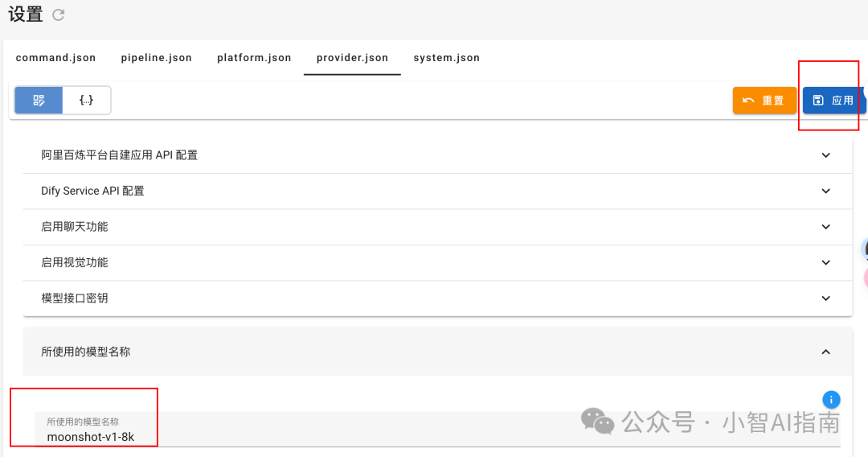
Task: Expand the 模型接口密钥 section
Action: pyautogui.click(x=825, y=298)
